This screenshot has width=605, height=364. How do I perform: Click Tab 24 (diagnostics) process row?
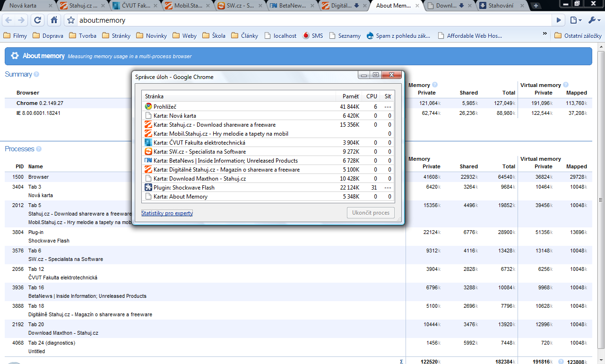(x=299, y=347)
